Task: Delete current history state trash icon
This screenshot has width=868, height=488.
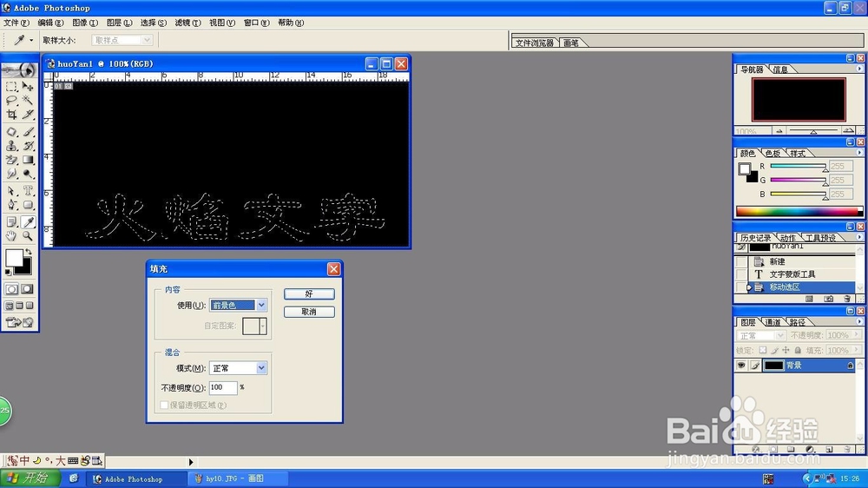Action: [x=847, y=299]
